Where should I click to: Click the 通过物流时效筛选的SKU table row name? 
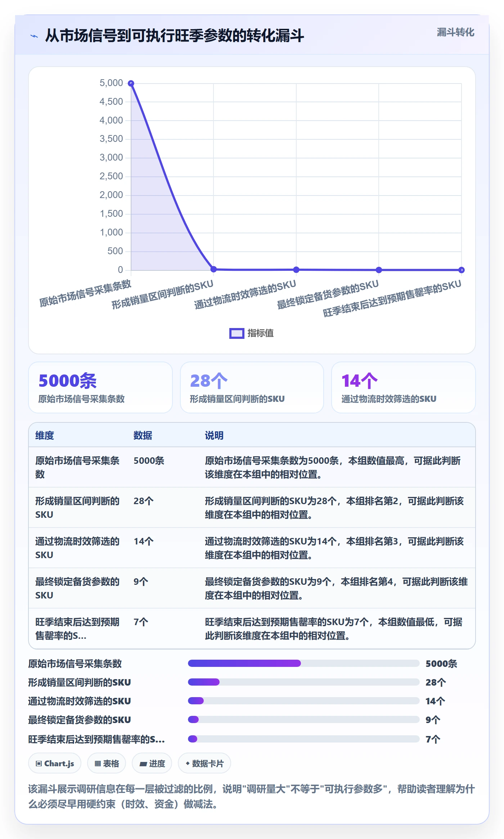pos(77,548)
